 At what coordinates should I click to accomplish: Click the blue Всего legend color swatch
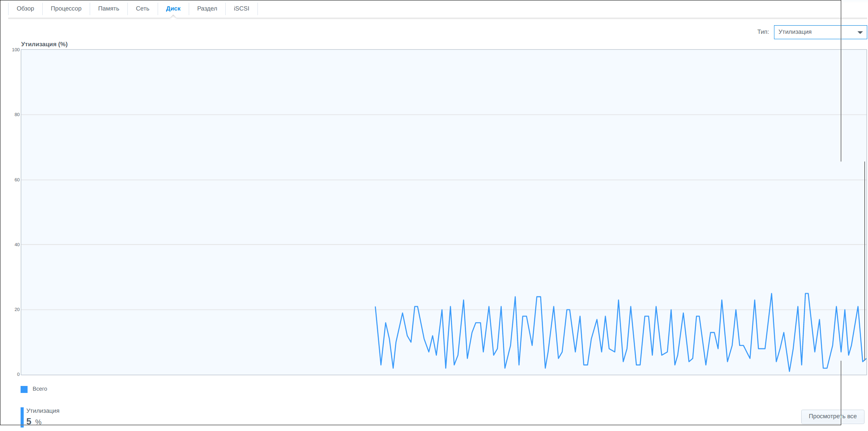[x=24, y=389]
